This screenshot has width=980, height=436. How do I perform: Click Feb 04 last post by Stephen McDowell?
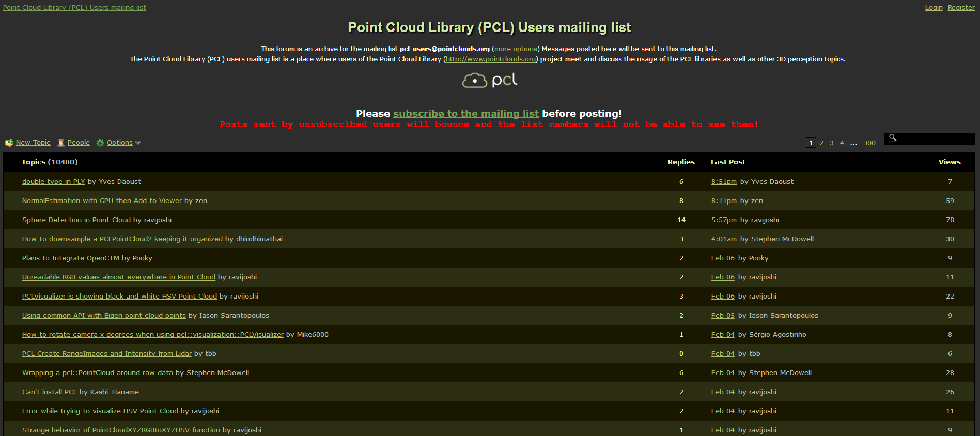723,373
